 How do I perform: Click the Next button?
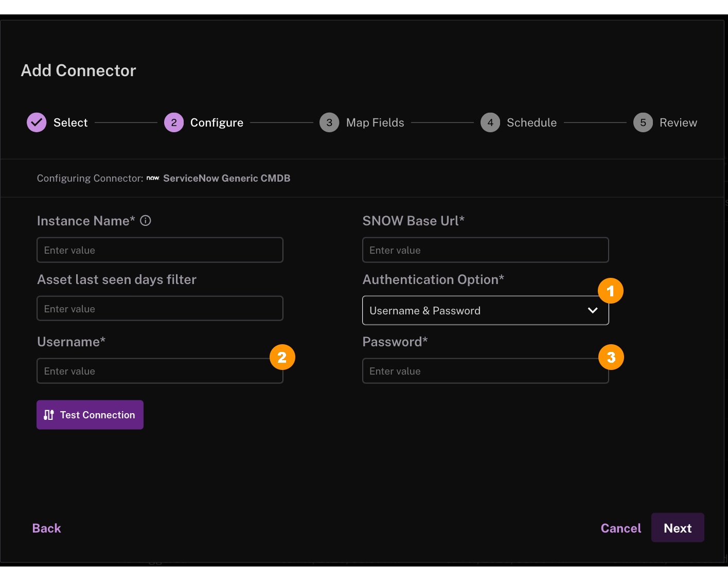pyautogui.click(x=678, y=527)
